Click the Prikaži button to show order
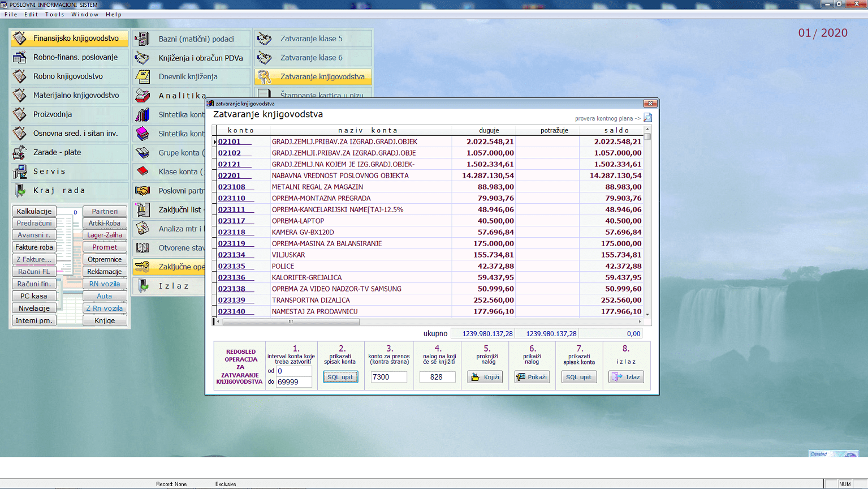The image size is (868, 489). tap(532, 377)
